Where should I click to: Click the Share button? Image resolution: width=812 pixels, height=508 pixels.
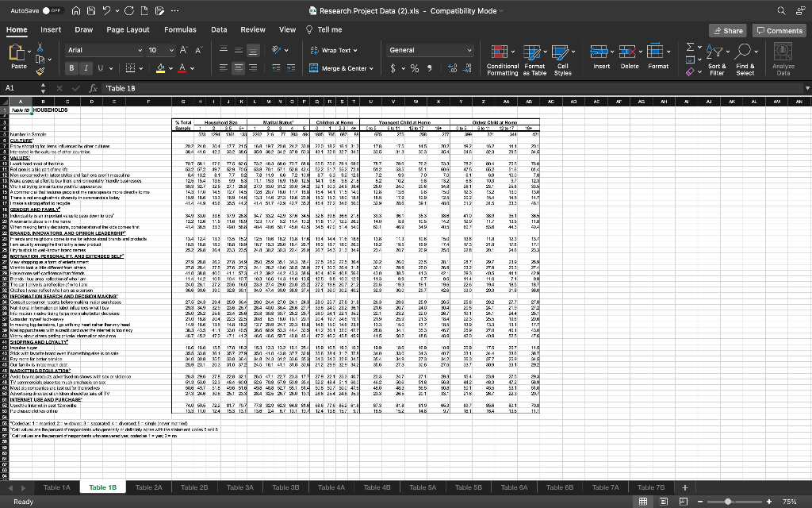(x=727, y=30)
